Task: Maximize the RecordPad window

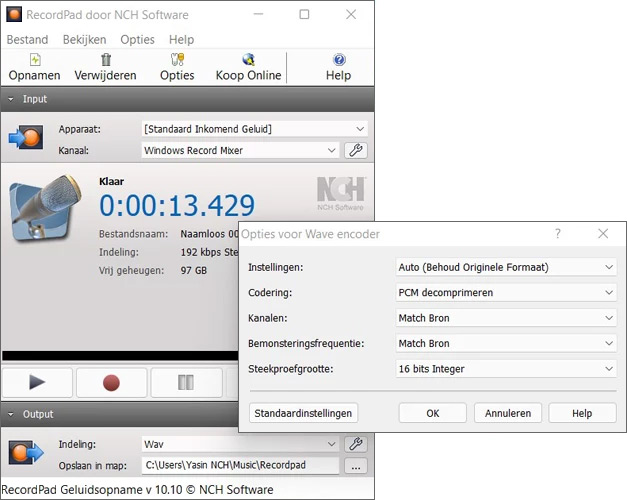Action: click(x=304, y=14)
